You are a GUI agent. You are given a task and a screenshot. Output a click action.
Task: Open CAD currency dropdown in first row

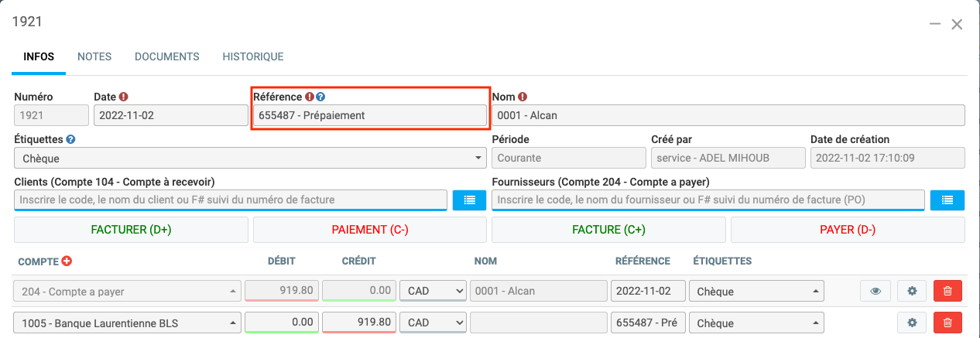433,292
